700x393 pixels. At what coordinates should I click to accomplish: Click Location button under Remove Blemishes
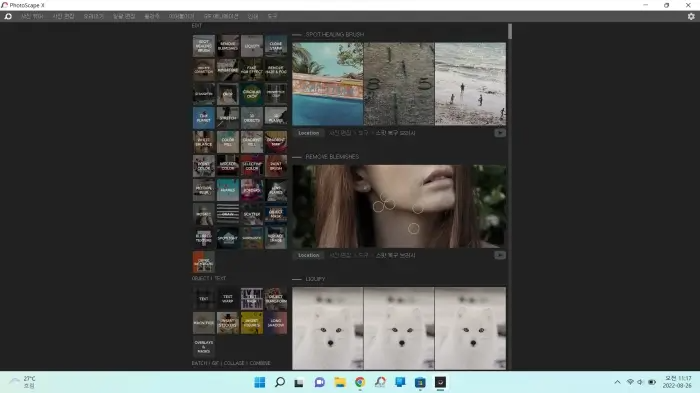[x=308, y=255]
